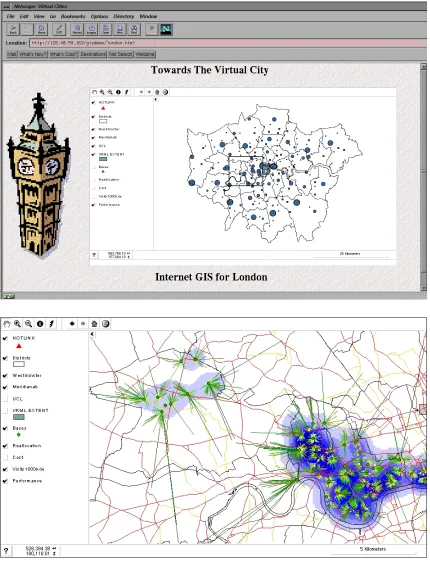Viewport: 430px width, 563px height.
Task: Check VRML EXTENT layer in road map viewer
Action: click(5, 410)
